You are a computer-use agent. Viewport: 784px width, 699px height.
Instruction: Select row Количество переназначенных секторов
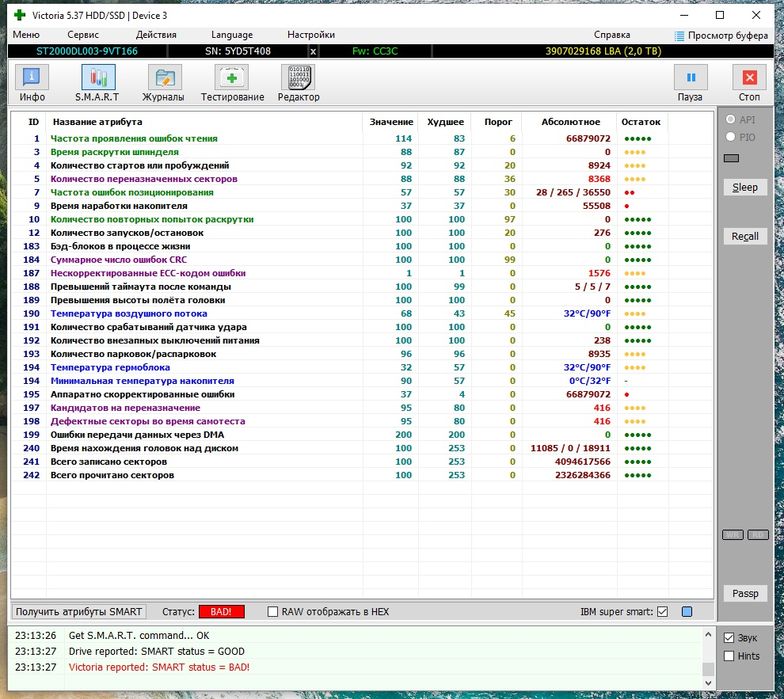[x=362, y=179]
